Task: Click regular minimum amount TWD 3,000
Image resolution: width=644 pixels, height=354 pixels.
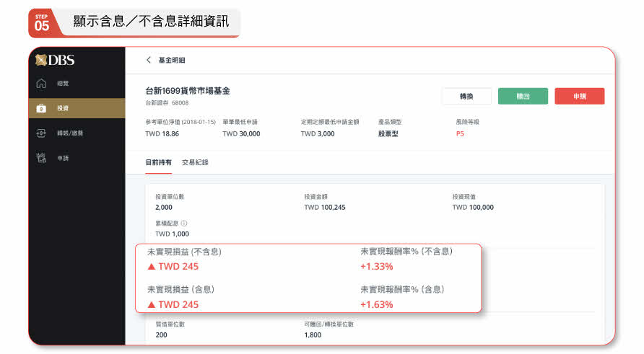Action: click(318, 133)
